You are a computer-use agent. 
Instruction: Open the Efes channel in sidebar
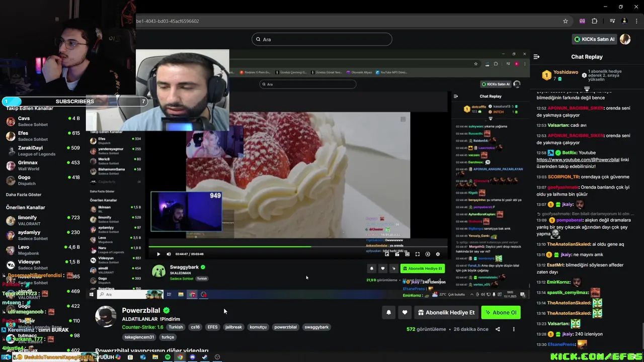point(43,136)
